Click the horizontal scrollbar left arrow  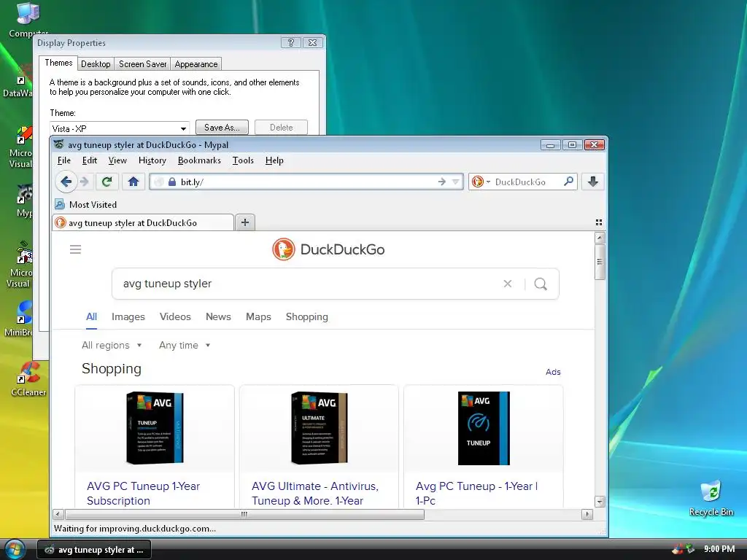tap(58, 514)
